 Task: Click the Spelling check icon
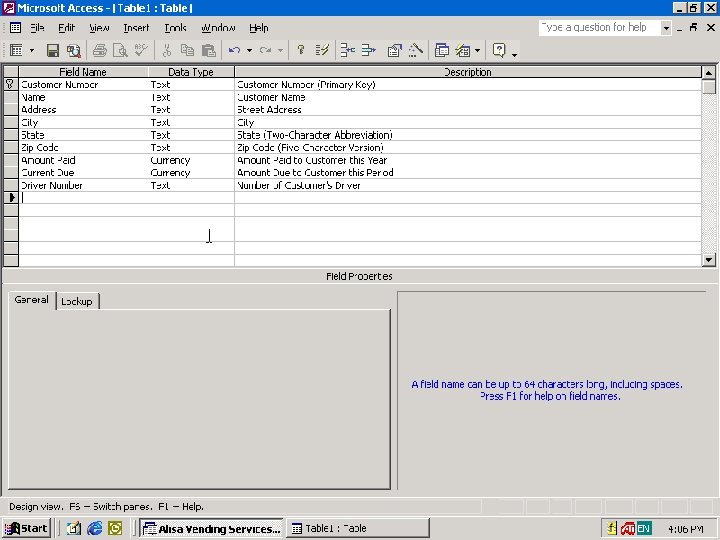coord(141,50)
